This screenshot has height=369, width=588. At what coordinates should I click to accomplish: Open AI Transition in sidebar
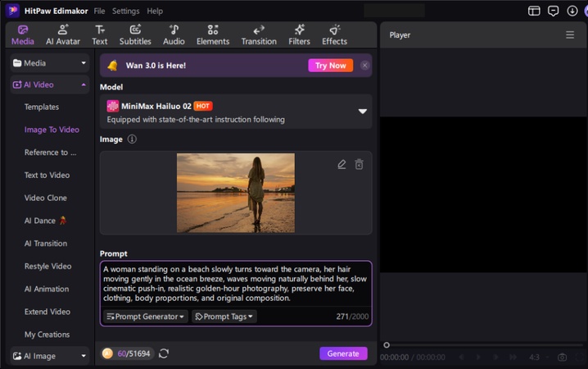[x=46, y=244]
